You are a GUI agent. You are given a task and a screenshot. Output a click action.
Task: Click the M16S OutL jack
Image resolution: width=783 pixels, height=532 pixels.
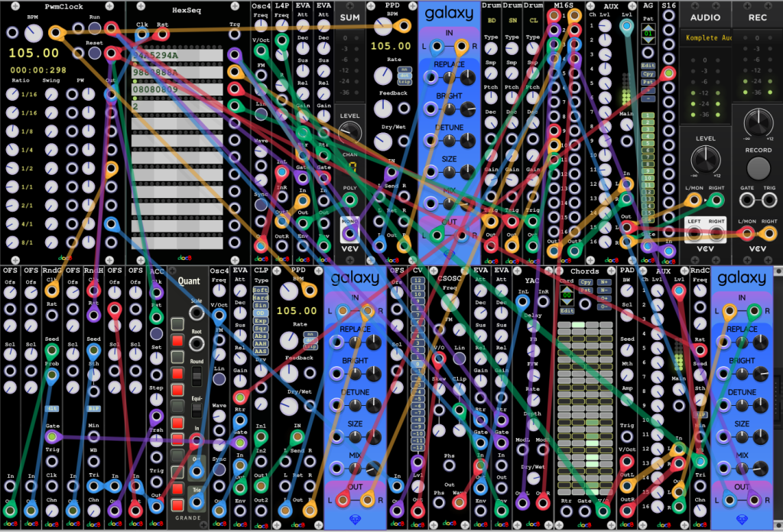pyautogui.click(x=554, y=250)
